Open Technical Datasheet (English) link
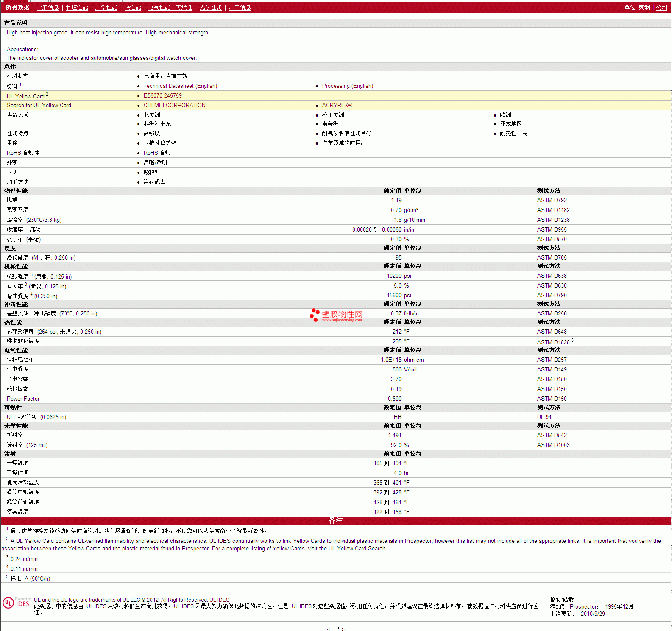Viewport: 672px width, 631px height. click(180, 86)
